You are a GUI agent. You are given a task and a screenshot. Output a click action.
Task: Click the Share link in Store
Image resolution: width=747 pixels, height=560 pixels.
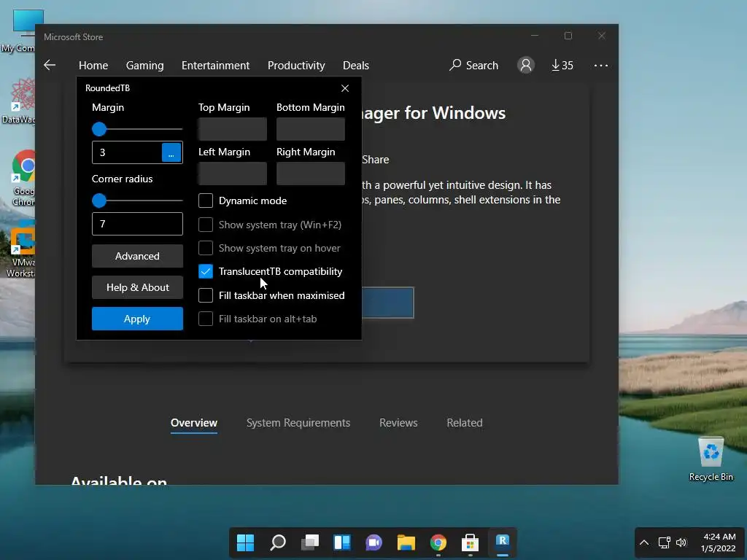click(x=376, y=160)
